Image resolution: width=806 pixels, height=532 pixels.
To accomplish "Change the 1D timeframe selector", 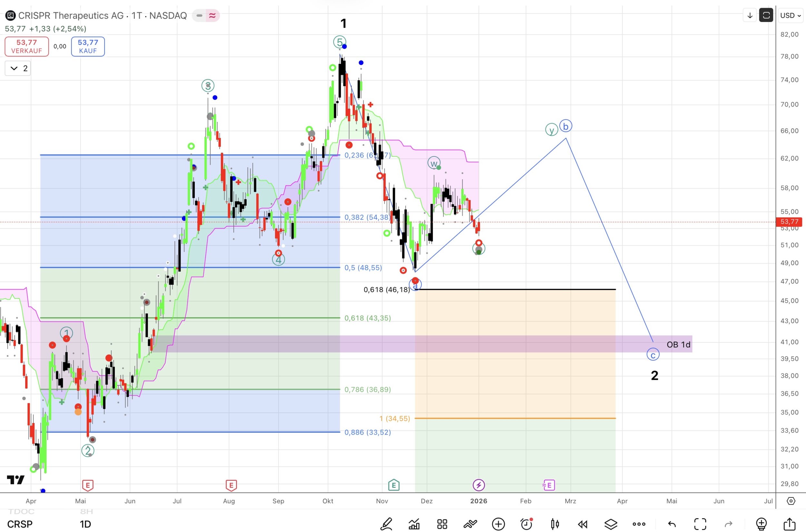I will pyautogui.click(x=85, y=524).
